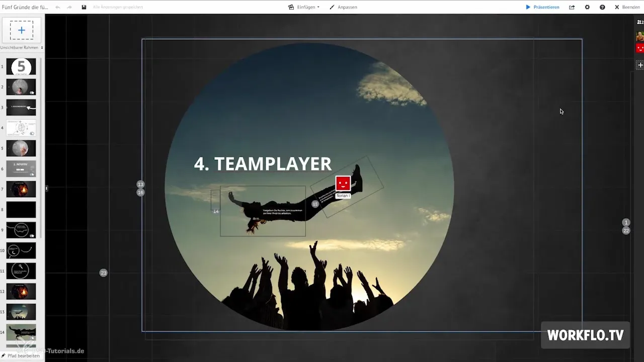Add a new frame with plus box
Viewport: 644px width, 362px height.
pos(22,30)
